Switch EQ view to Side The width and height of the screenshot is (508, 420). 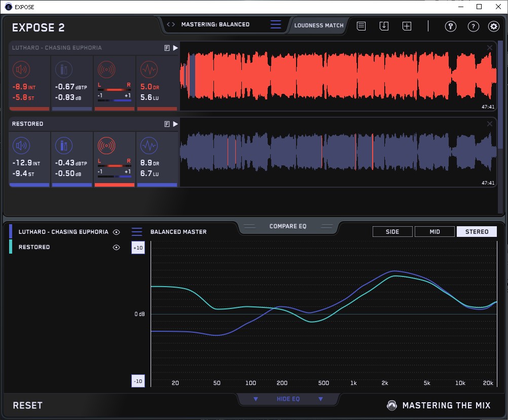tap(392, 232)
